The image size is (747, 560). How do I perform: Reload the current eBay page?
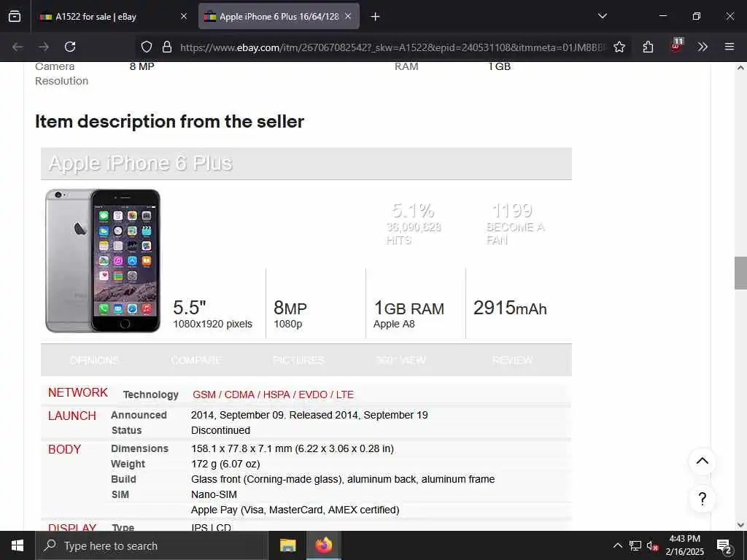tap(70, 47)
